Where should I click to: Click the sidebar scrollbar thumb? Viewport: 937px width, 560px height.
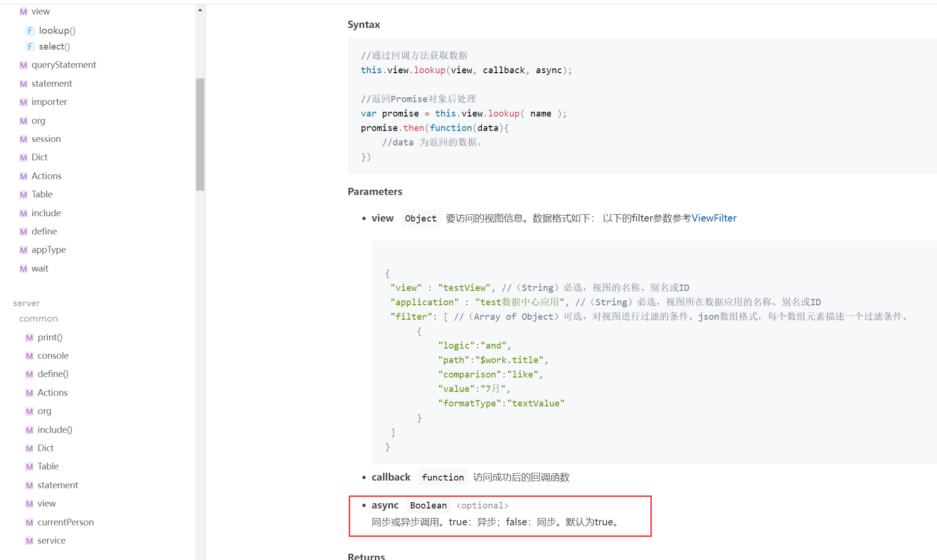(x=200, y=134)
